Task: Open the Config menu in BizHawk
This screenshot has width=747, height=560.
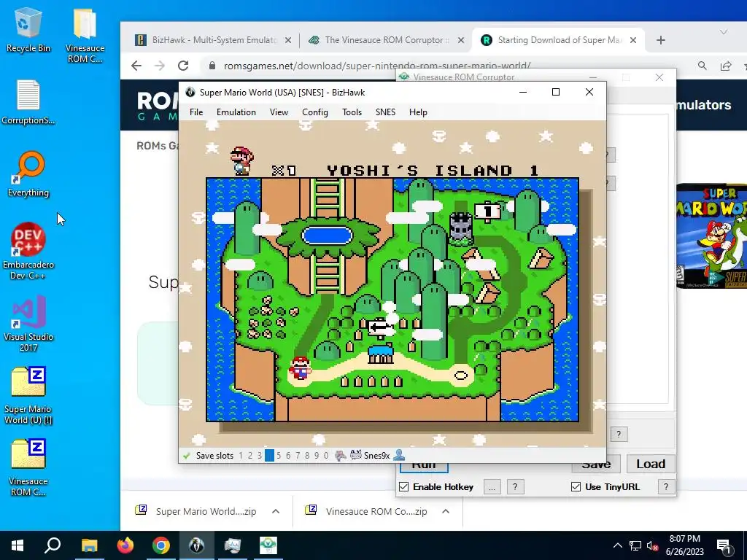Action: pyautogui.click(x=315, y=112)
